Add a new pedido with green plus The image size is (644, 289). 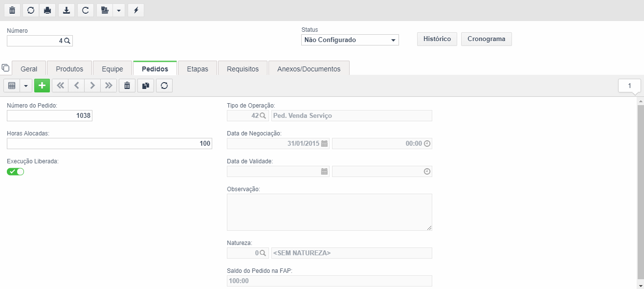(42, 86)
